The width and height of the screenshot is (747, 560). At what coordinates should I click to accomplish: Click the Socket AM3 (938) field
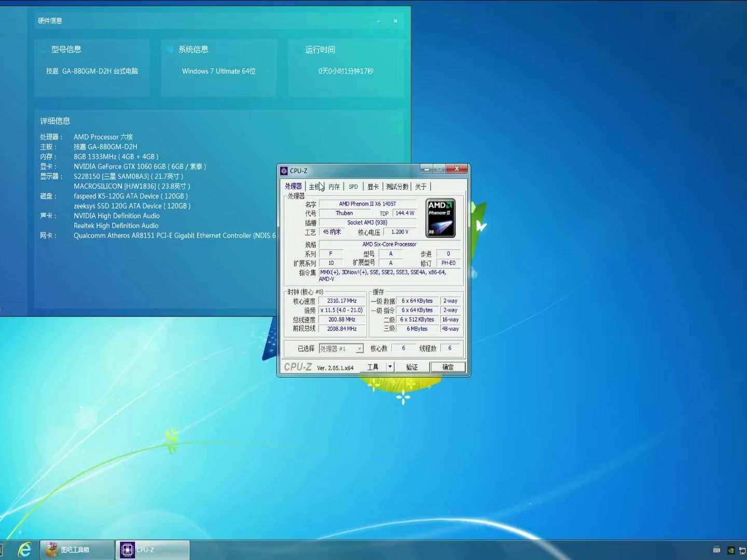click(x=368, y=222)
